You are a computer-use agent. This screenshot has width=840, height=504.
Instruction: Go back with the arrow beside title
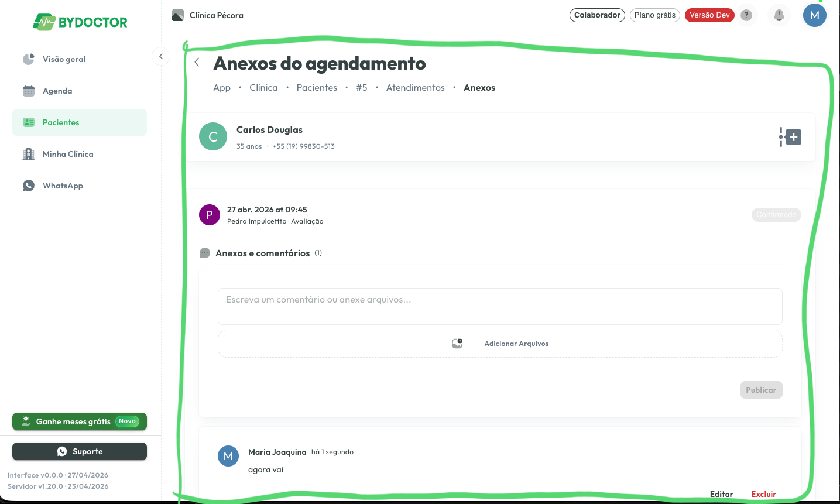(197, 62)
